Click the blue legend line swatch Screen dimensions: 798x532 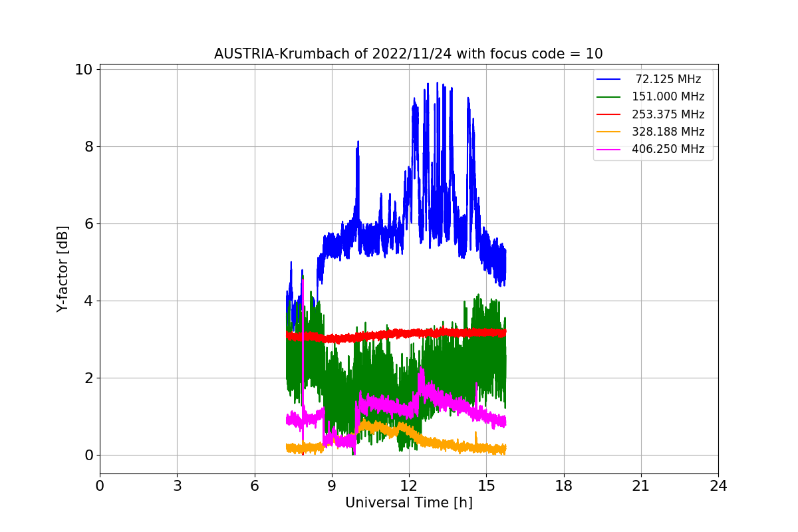click(x=609, y=79)
